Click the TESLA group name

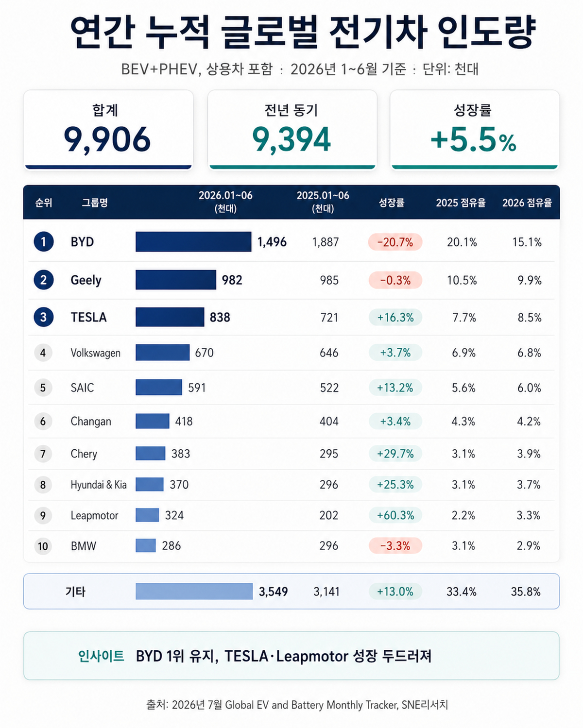(x=88, y=317)
